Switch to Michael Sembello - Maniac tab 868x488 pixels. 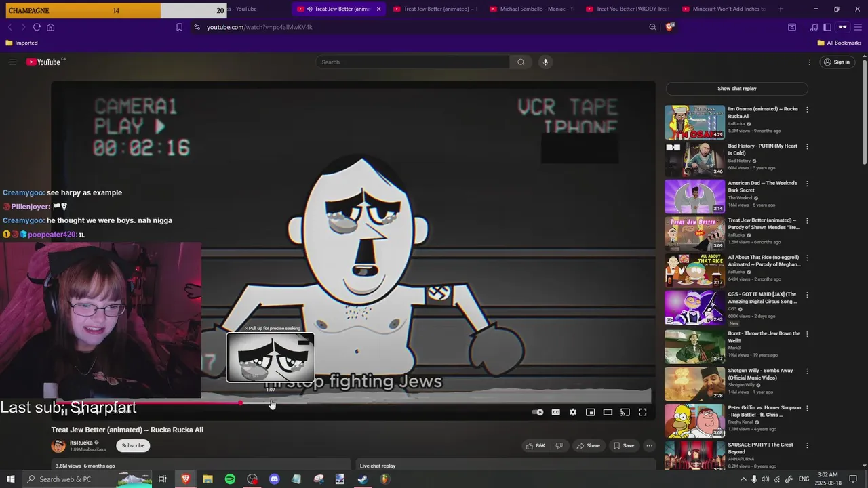tap(531, 9)
